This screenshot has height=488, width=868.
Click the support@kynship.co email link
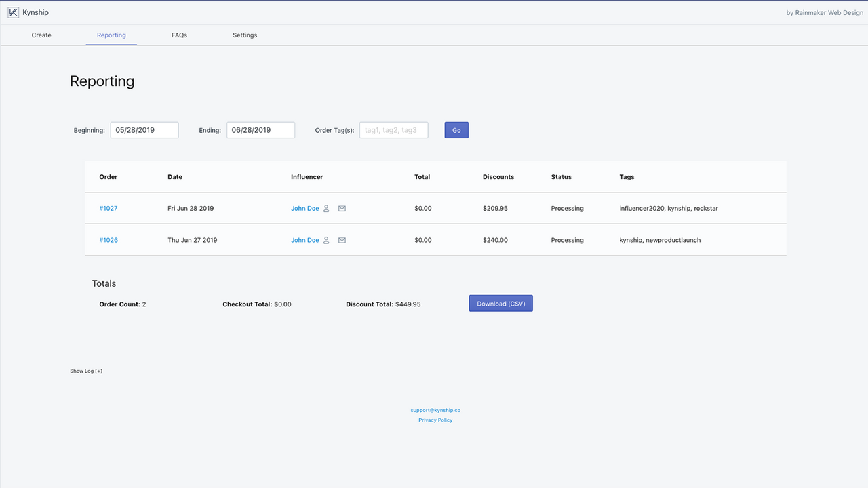[435, 410]
